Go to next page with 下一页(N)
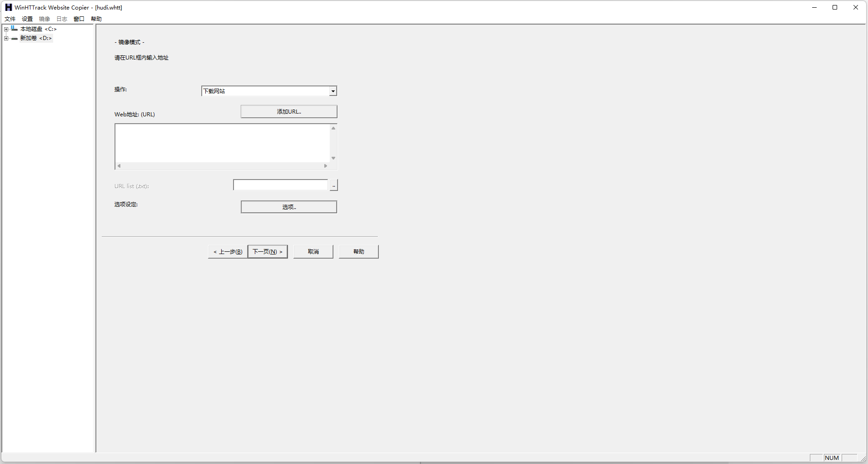The image size is (868, 464). 268,251
